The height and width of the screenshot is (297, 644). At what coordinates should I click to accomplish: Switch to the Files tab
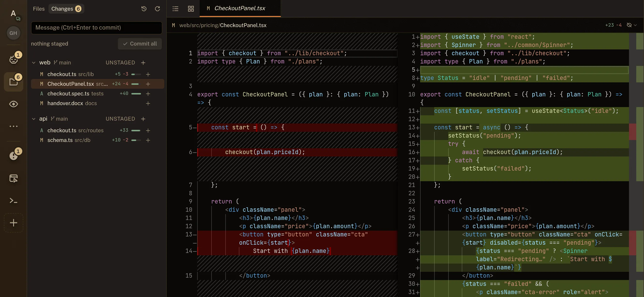pos(39,9)
